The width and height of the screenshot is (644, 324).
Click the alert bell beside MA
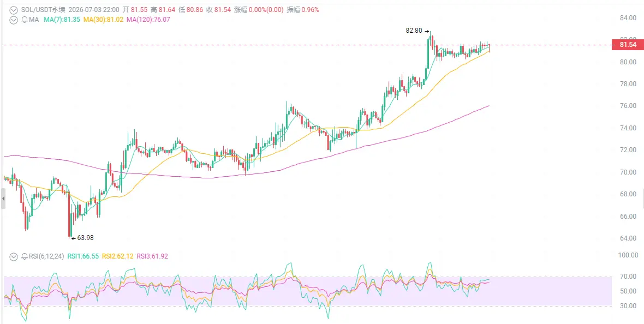coord(23,19)
